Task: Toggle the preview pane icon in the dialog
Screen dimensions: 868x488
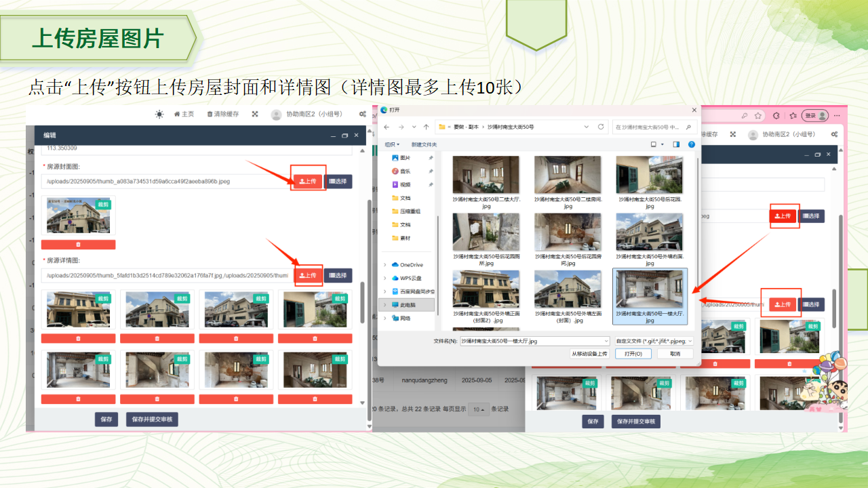Action: (676, 144)
